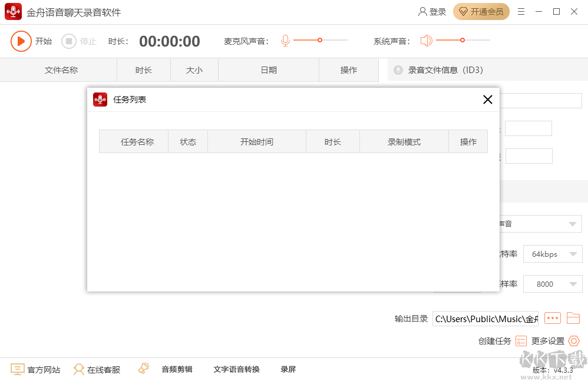The height and width of the screenshot is (381, 588).
Task: Open the 8000 sample rate dropdown
Action: coord(553,283)
